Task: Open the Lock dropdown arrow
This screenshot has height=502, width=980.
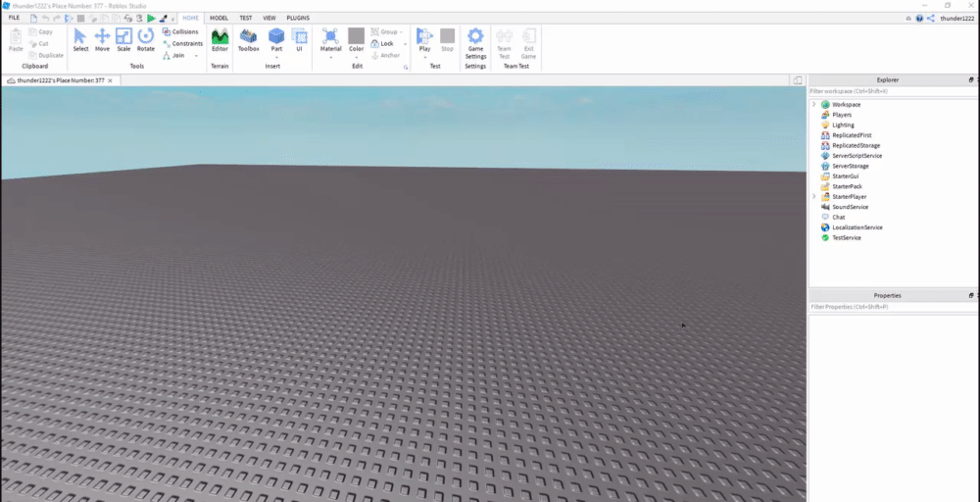Action: pyautogui.click(x=405, y=44)
